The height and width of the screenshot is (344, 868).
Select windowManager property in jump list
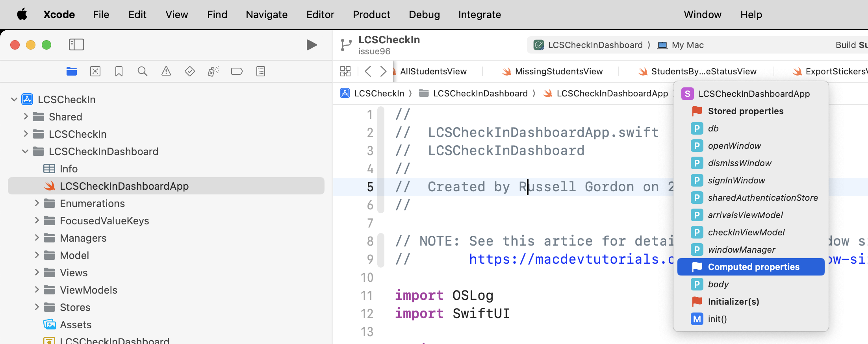coord(741,250)
